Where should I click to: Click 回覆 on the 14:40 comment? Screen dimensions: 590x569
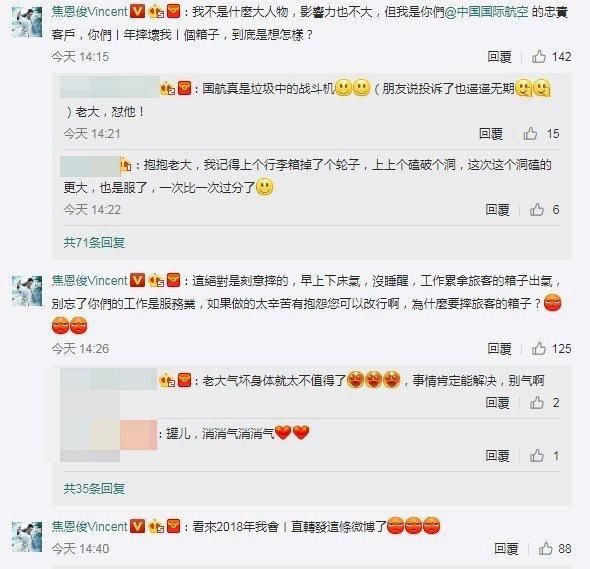tap(506, 549)
